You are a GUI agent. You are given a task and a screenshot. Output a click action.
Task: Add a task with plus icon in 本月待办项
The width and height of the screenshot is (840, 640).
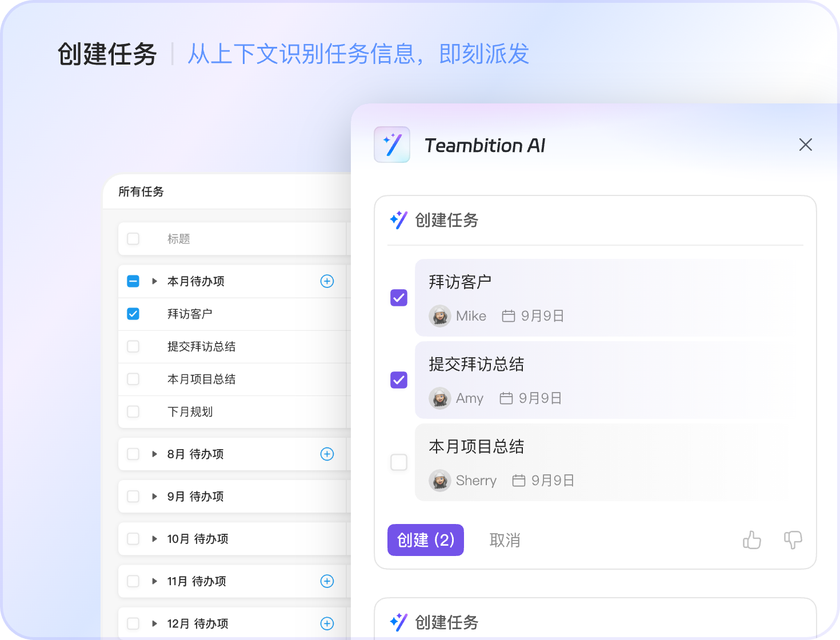coord(327,281)
